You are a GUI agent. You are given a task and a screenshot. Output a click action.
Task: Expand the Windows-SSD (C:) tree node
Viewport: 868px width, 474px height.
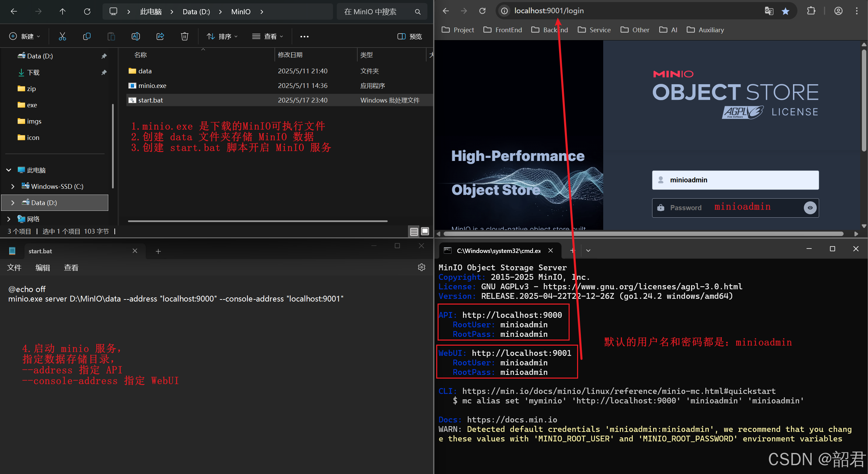[x=13, y=186]
